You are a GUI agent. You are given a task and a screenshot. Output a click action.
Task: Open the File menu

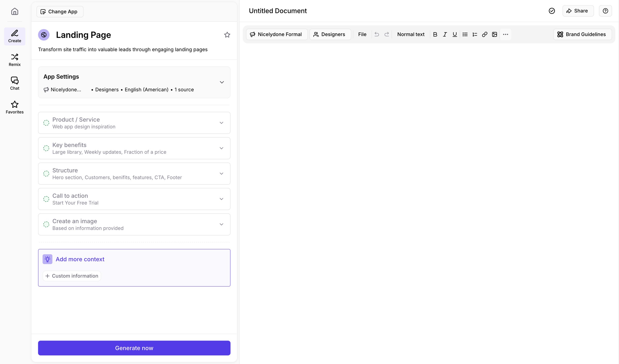[x=362, y=34]
